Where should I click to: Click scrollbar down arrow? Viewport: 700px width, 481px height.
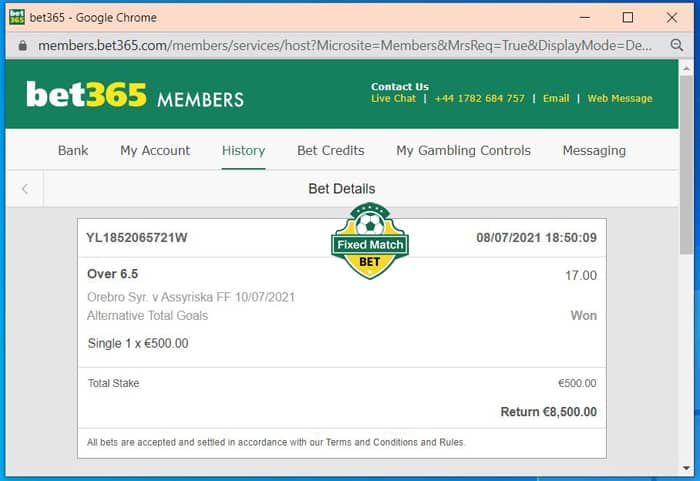pos(686,468)
